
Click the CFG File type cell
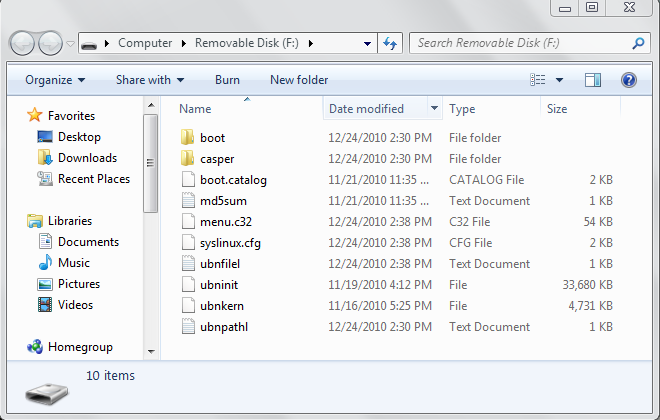pyautogui.click(x=470, y=243)
